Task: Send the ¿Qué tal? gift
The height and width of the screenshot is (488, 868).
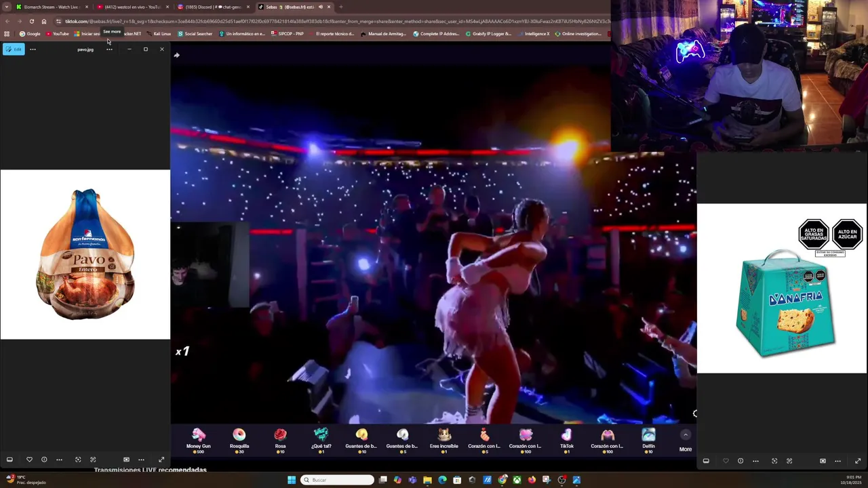Action: (321, 439)
